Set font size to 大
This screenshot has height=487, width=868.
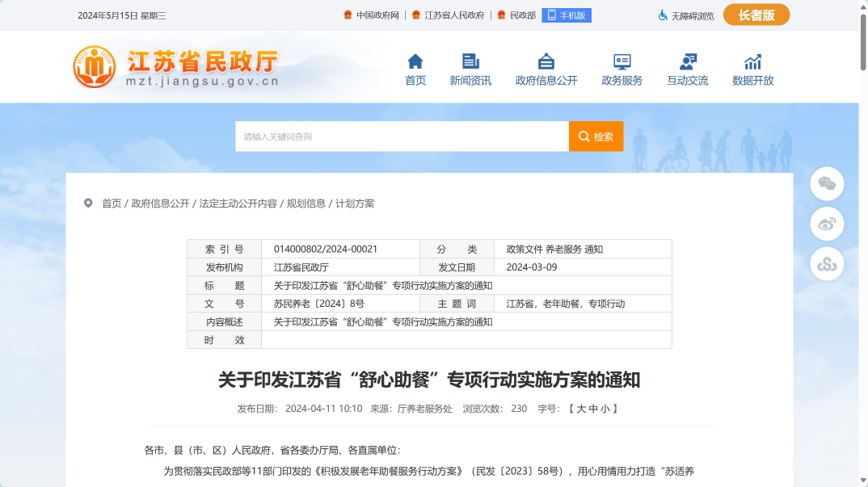coord(580,409)
